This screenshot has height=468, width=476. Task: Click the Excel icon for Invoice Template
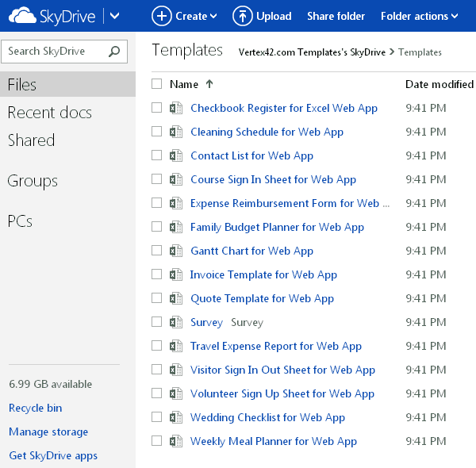coord(176,274)
